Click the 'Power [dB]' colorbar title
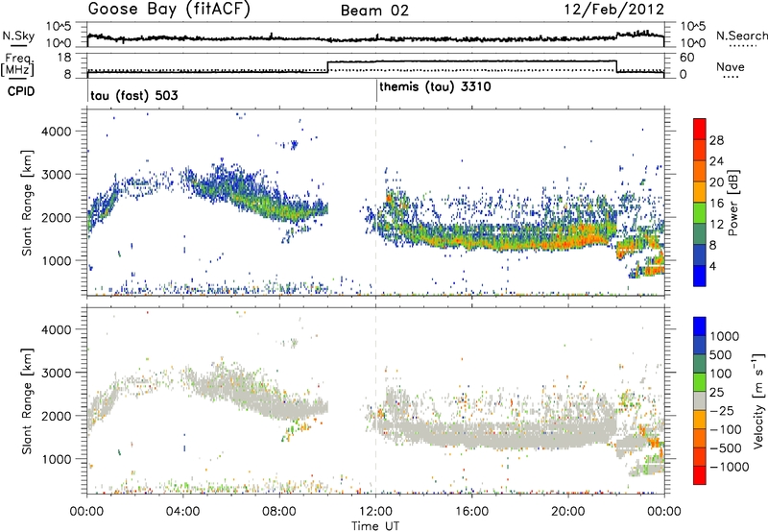768x532 pixels. tap(732, 203)
